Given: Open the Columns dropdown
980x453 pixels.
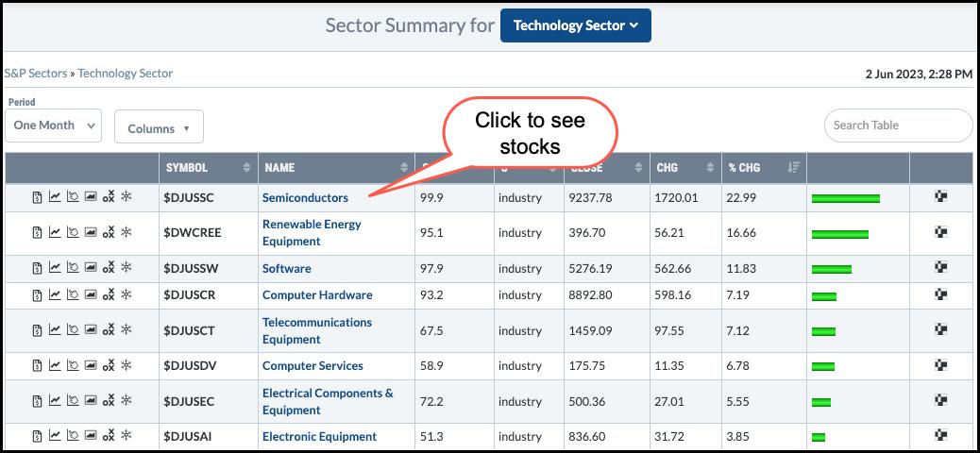Looking at the screenshot, I should pos(159,128).
